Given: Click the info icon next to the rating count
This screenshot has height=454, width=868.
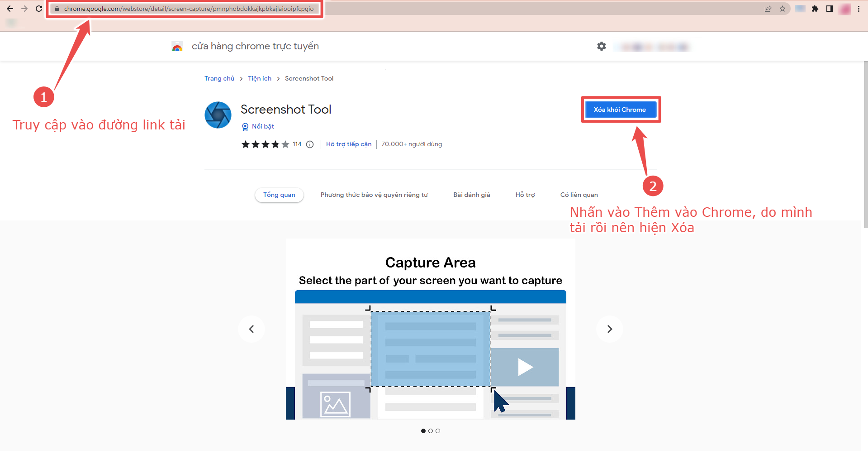Looking at the screenshot, I should point(309,144).
